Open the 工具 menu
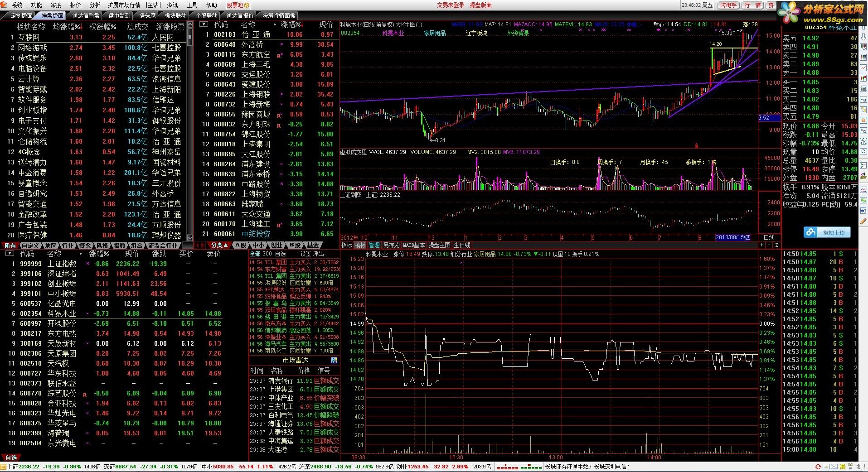The height and width of the screenshot is (472, 868). tap(192, 5)
